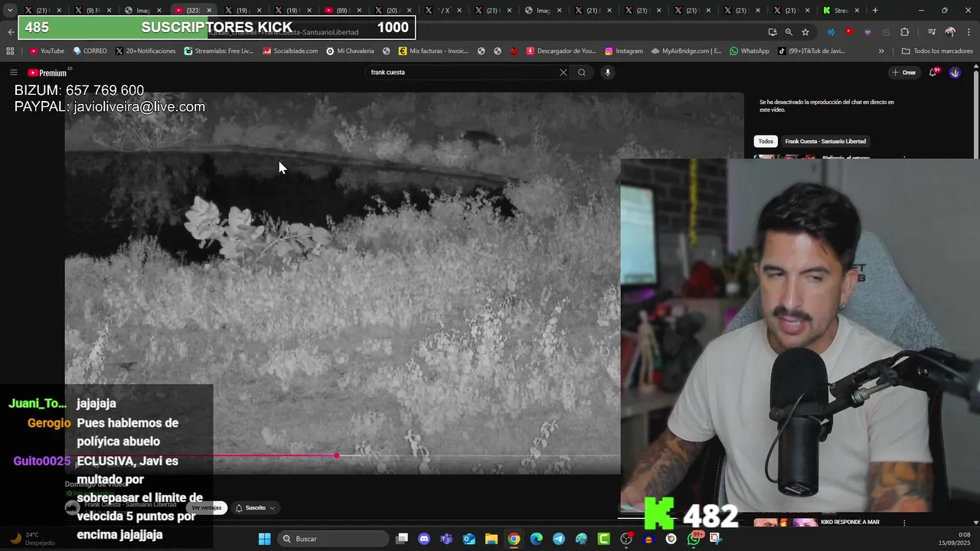980x551 pixels.
Task: Open the tab search dropdown arrow
Action: pos(10,11)
